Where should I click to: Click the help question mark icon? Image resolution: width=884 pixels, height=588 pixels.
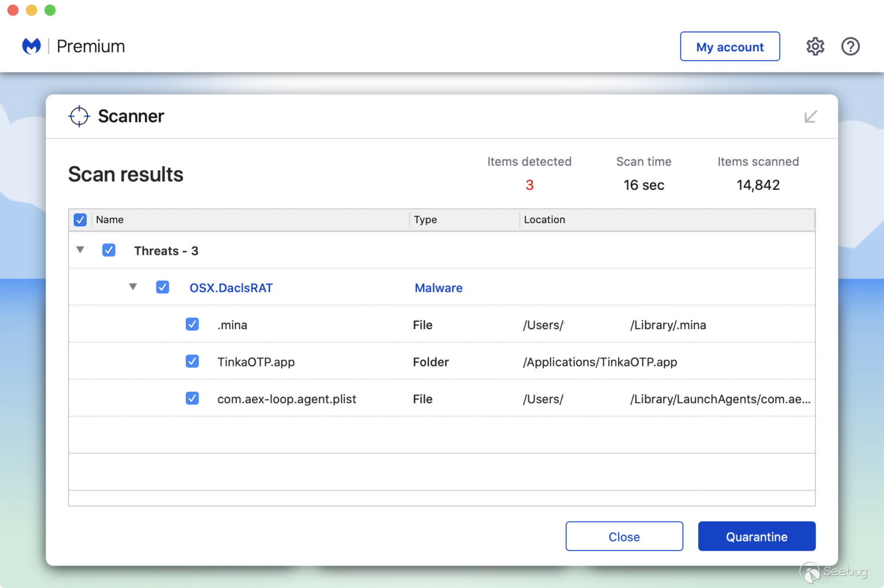click(x=850, y=47)
